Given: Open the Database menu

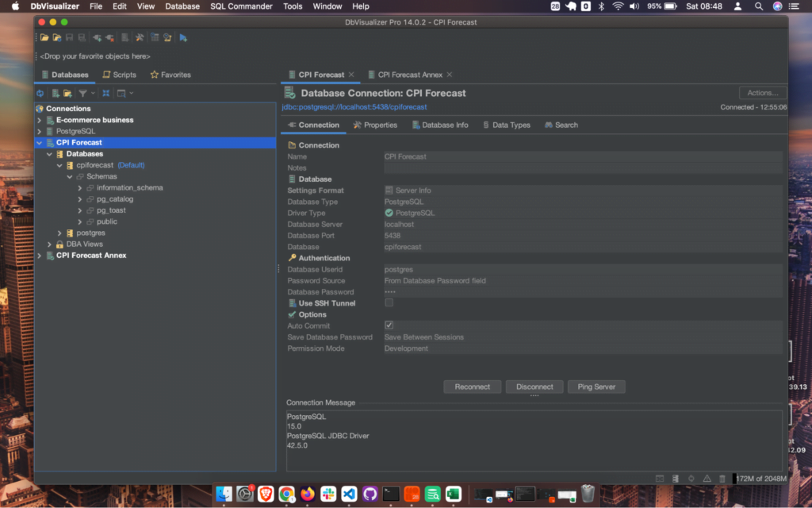Looking at the screenshot, I should coord(182,6).
